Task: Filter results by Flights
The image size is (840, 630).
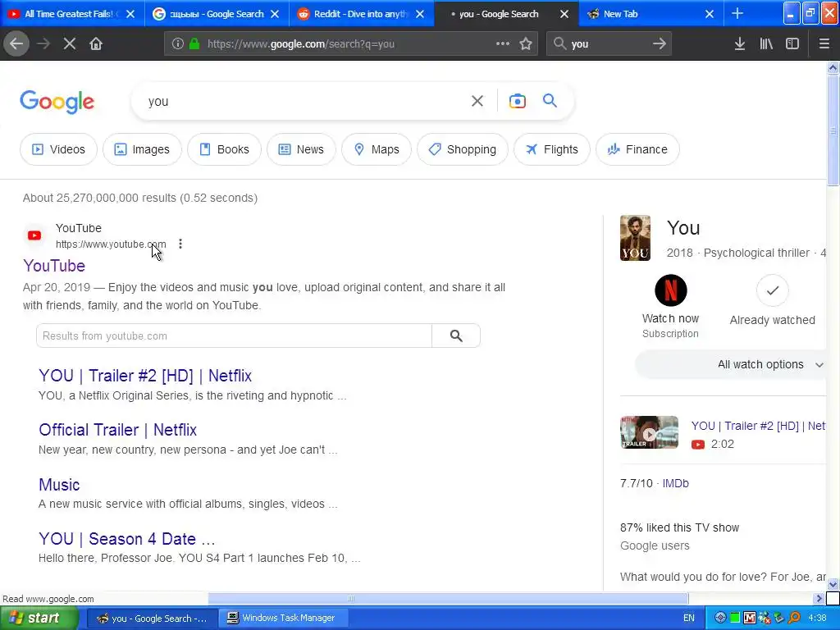Action: (552, 149)
